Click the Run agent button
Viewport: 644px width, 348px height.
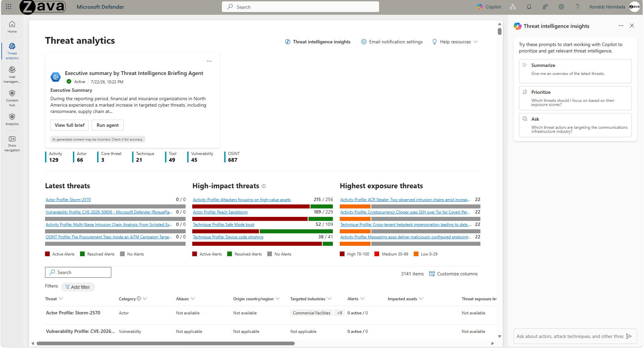coord(108,125)
